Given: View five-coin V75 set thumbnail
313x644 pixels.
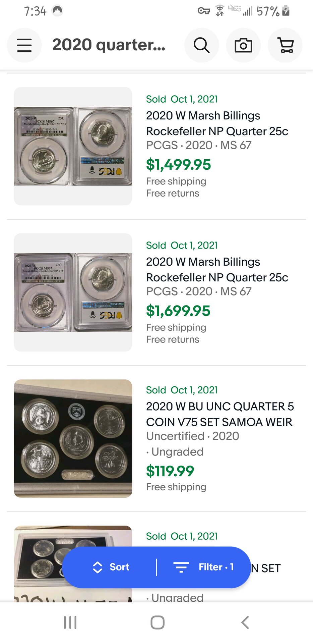Looking at the screenshot, I should point(73,438).
